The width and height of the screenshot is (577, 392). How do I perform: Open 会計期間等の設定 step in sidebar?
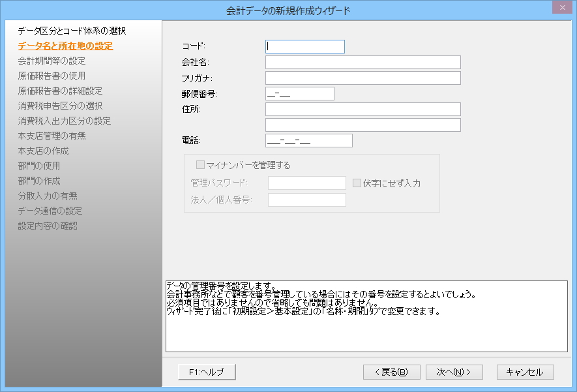[x=52, y=61]
